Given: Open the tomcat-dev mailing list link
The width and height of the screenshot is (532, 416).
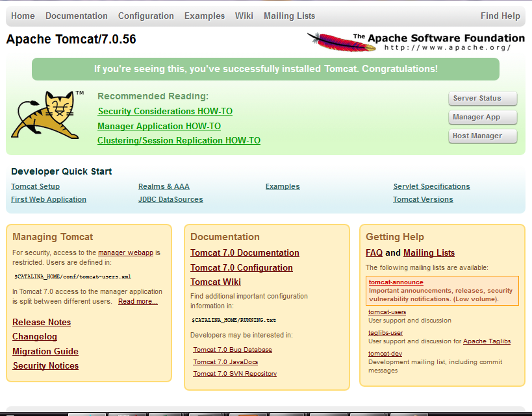Looking at the screenshot, I should click(x=385, y=353).
